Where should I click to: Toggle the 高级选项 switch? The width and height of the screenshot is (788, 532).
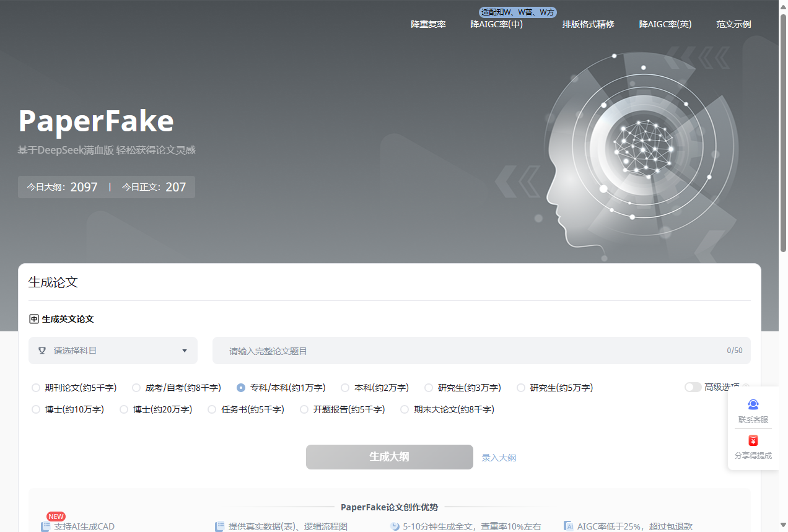point(693,387)
